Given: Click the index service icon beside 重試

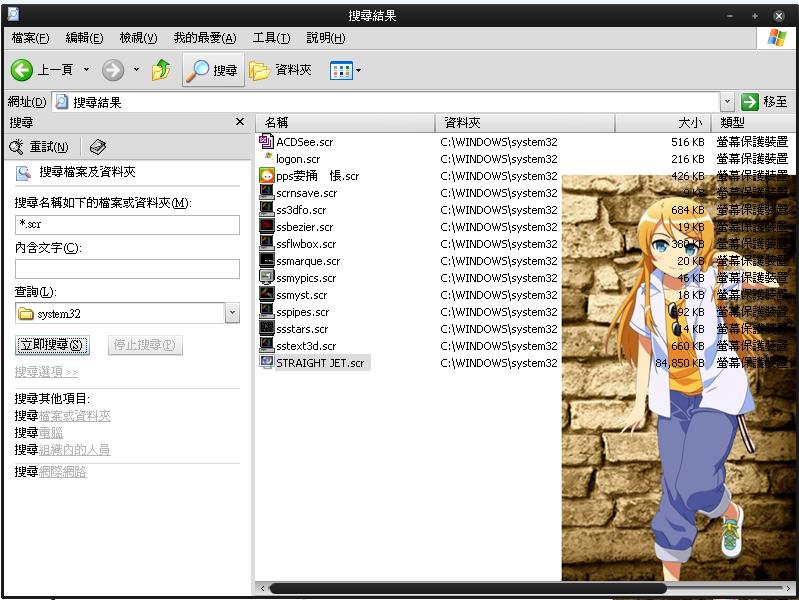Looking at the screenshot, I should click(97, 147).
